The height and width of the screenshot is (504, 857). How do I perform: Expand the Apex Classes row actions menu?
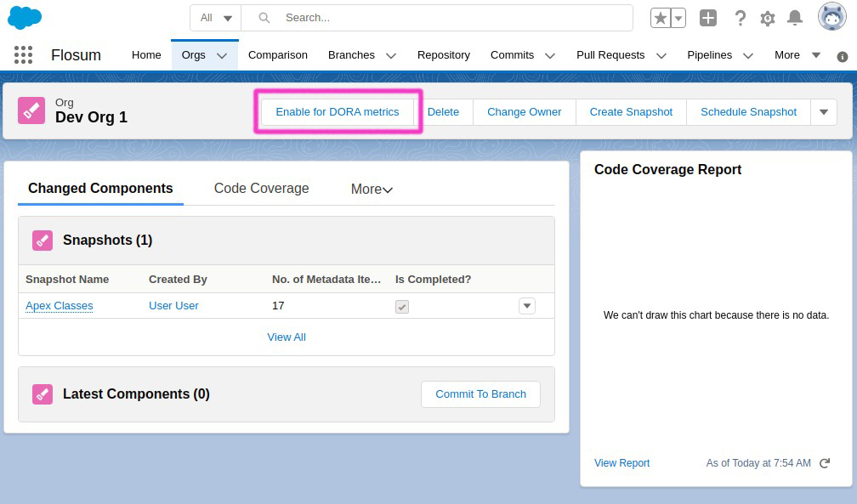point(527,306)
